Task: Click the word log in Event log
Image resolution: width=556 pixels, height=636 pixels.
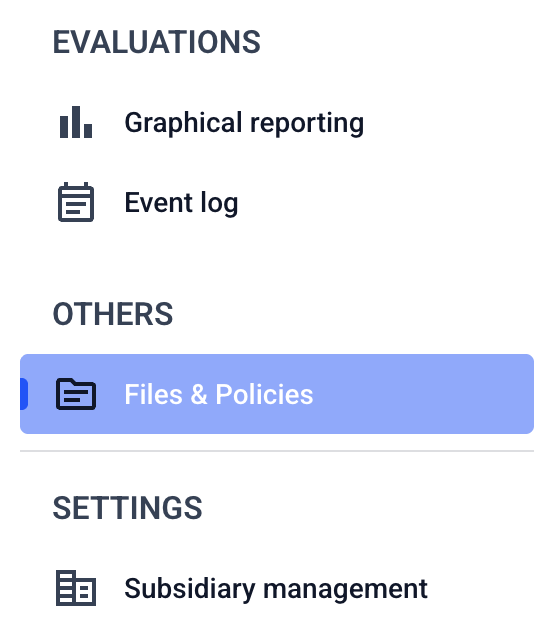Action: pos(219,203)
